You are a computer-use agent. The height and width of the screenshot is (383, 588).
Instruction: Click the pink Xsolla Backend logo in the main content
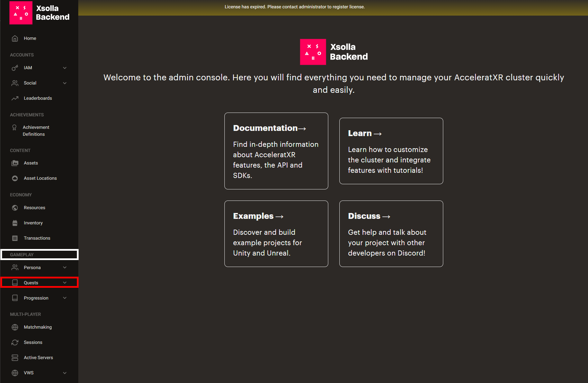(x=313, y=52)
